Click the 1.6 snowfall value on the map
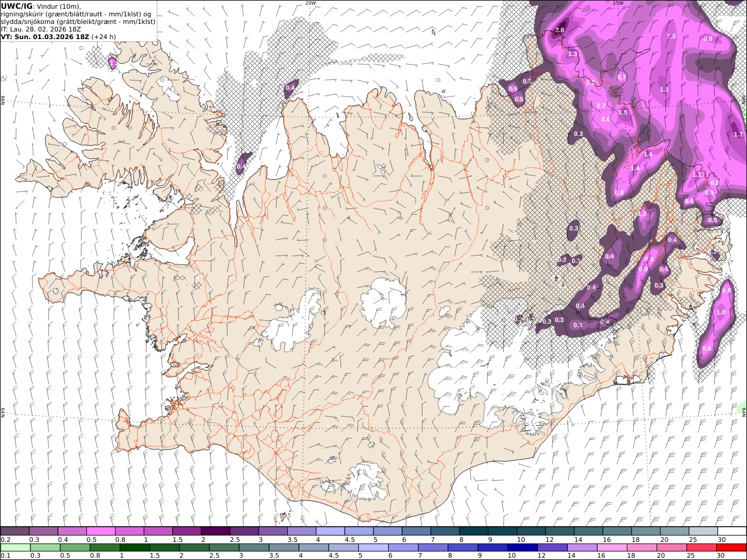The height and width of the screenshot is (560, 747). [x=623, y=113]
